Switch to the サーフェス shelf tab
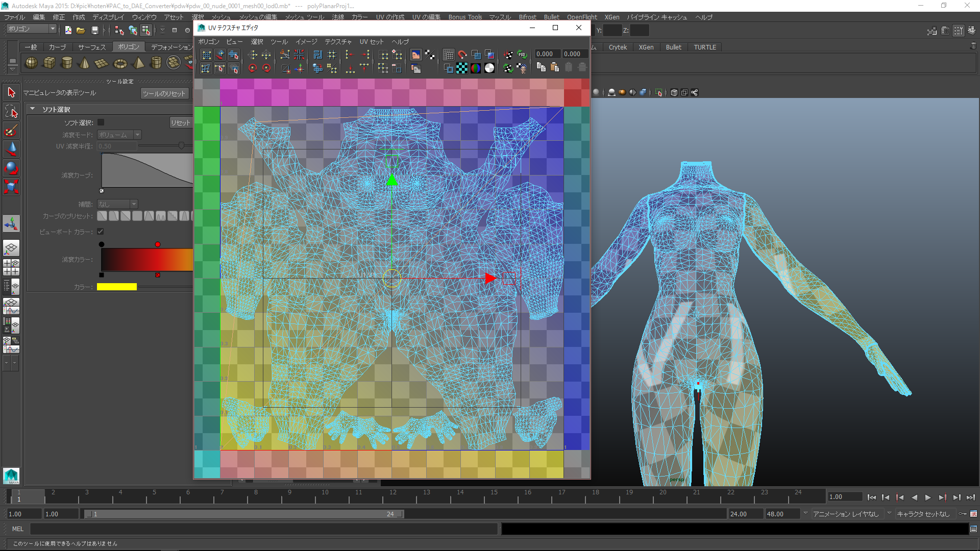The height and width of the screenshot is (551, 980). [92, 47]
